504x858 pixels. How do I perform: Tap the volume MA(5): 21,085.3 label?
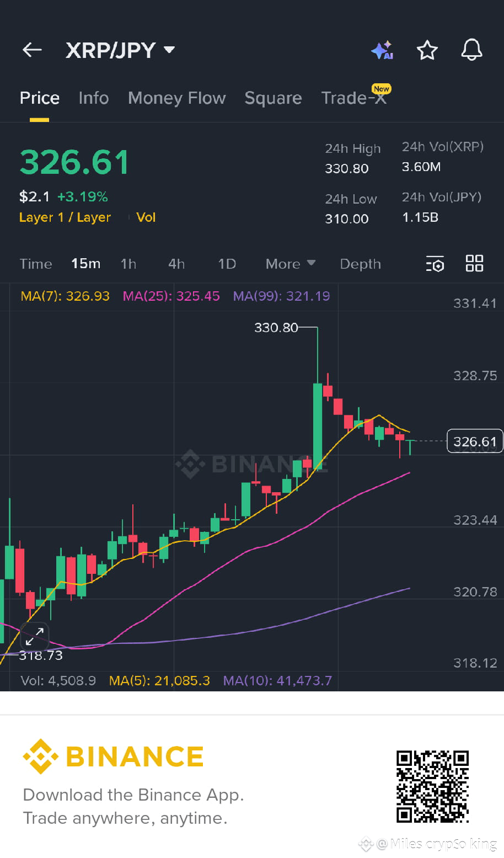(x=159, y=681)
